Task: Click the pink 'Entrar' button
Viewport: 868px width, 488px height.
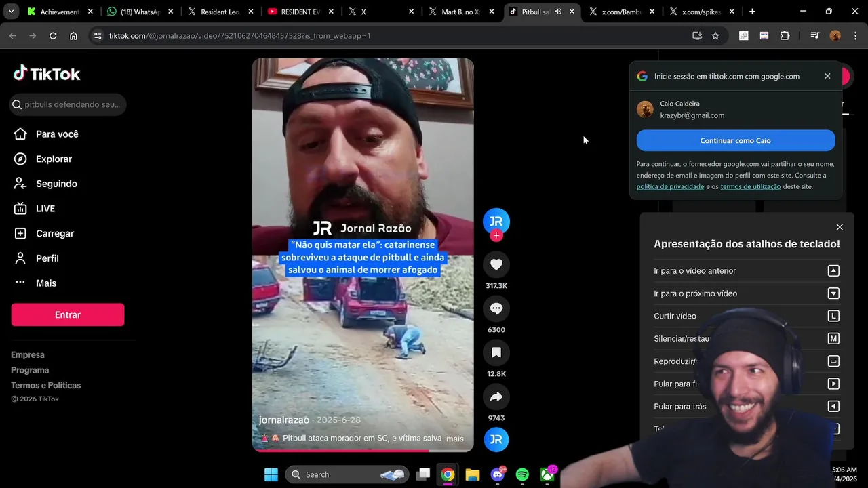Action: tap(68, 314)
